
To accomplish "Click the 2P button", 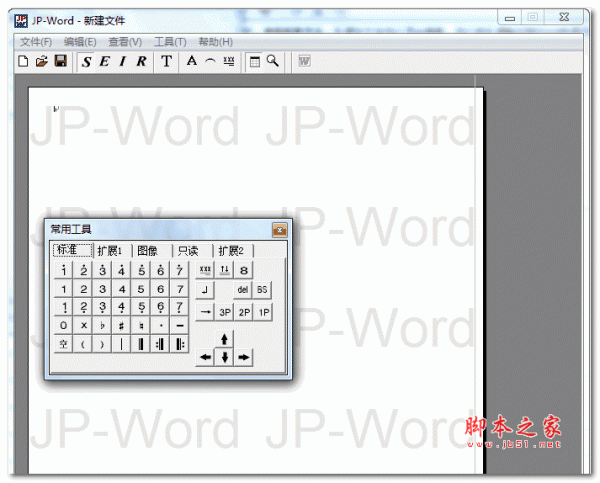I will click(245, 312).
